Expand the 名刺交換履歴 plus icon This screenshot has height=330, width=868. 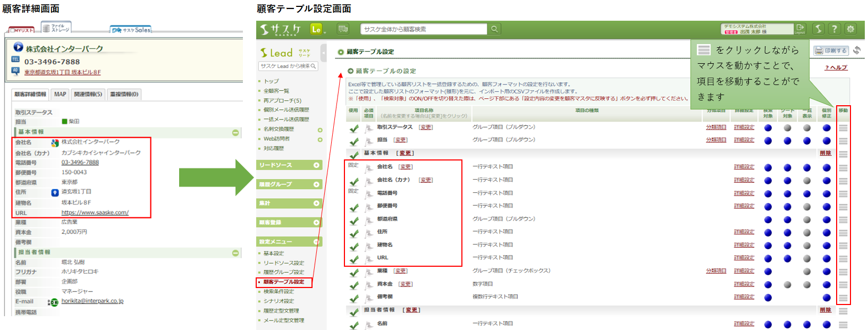320,130
